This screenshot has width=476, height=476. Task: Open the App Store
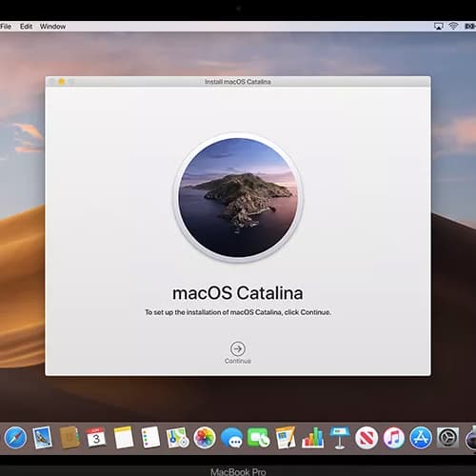pos(421,438)
